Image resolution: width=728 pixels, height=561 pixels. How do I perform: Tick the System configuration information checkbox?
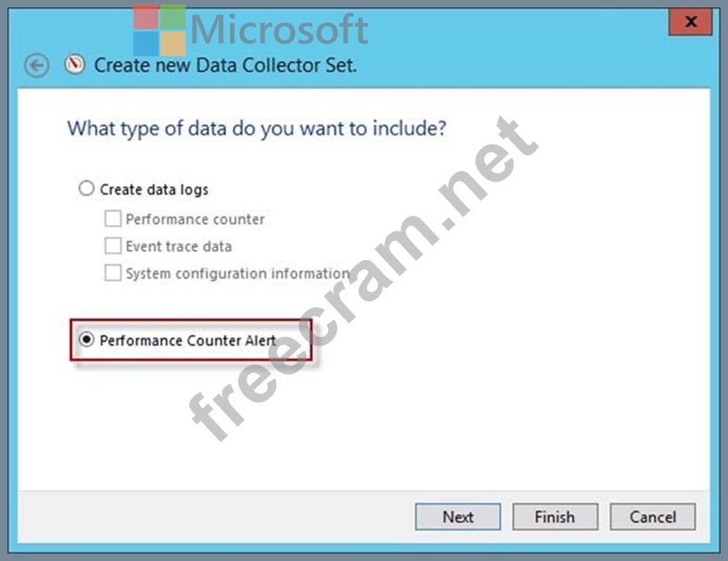113,273
